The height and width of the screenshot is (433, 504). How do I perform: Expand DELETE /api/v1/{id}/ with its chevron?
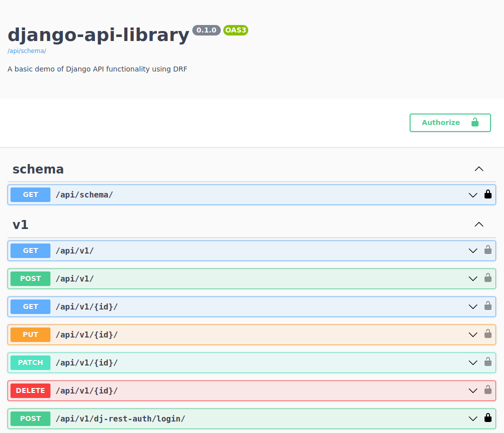(473, 391)
